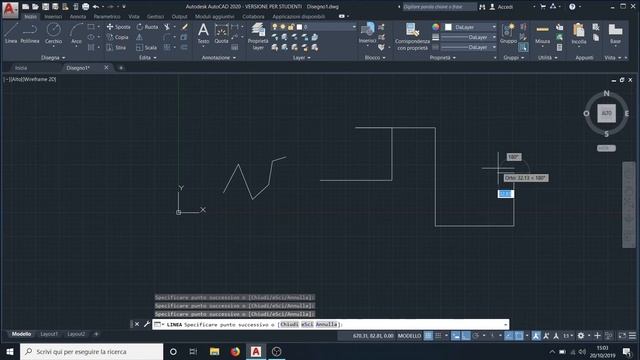640x360 pixels.
Task: Click the Copia copy tool
Action: coord(118,37)
